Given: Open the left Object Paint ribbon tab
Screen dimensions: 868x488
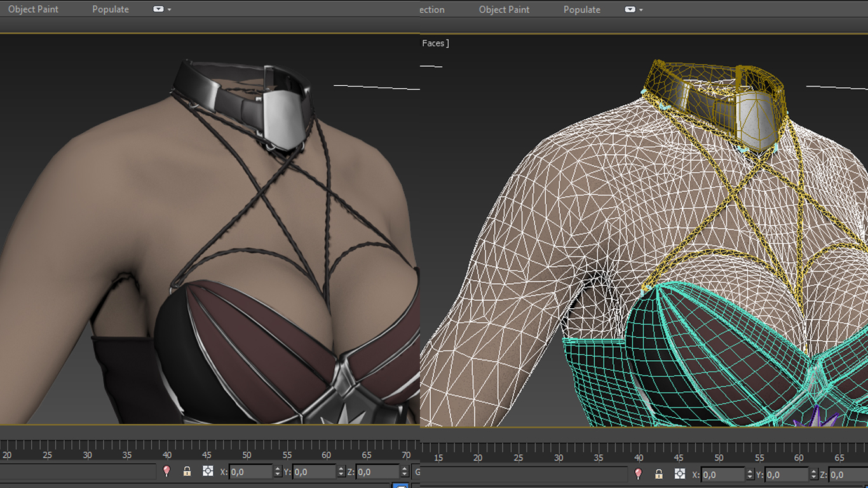Looking at the screenshot, I should pos(33,10).
